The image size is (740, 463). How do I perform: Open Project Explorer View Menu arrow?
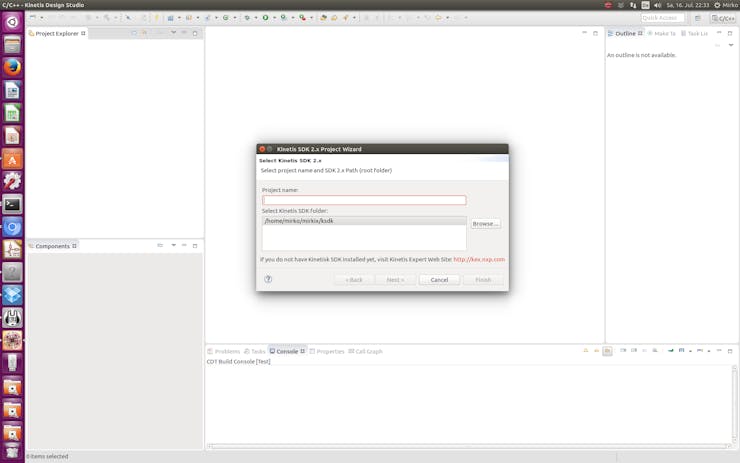pyautogui.click(x=174, y=33)
